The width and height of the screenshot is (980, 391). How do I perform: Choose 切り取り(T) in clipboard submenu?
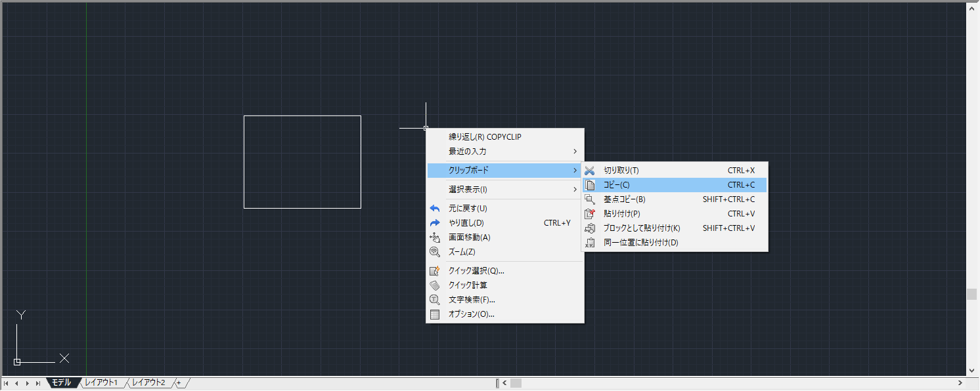pyautogui.click(x=675, y=171)
